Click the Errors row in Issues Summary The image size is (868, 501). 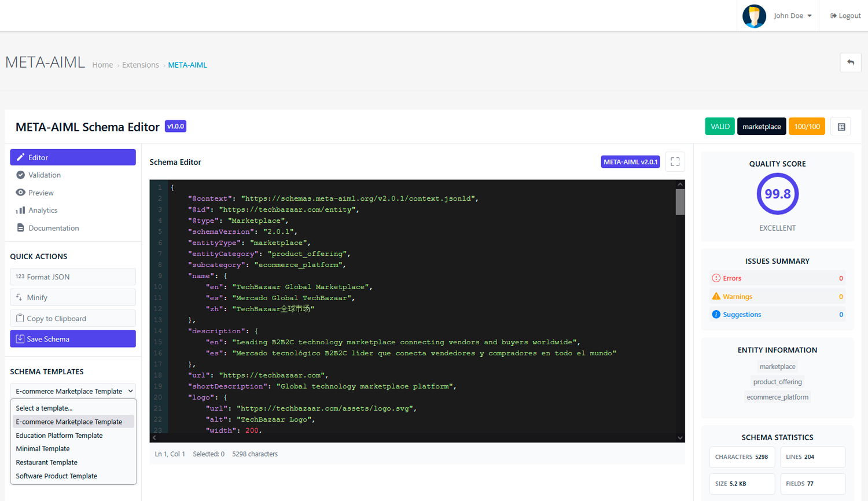[x=777, y=278]
